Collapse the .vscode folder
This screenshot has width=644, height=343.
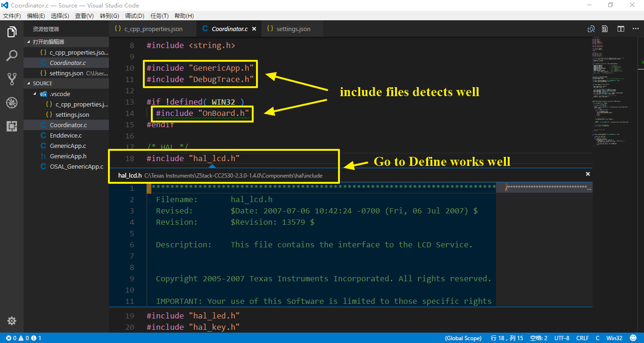35,94
